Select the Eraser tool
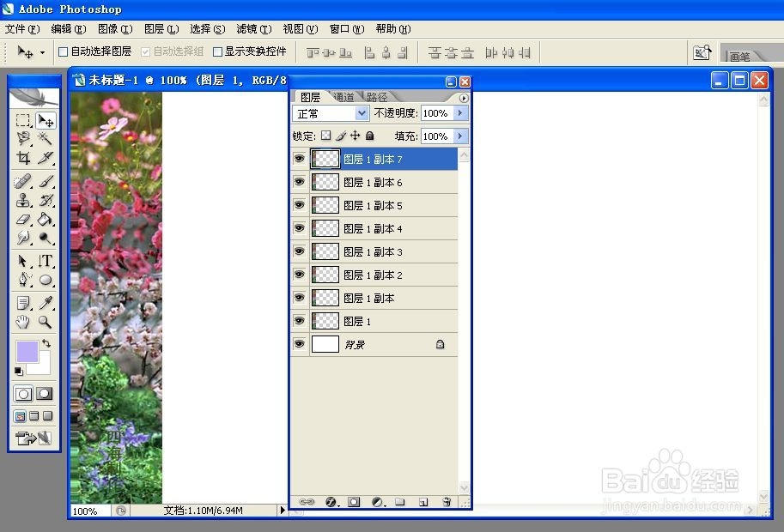The height and width of the screenshot is (532, 784). click(x=23, y=219)
